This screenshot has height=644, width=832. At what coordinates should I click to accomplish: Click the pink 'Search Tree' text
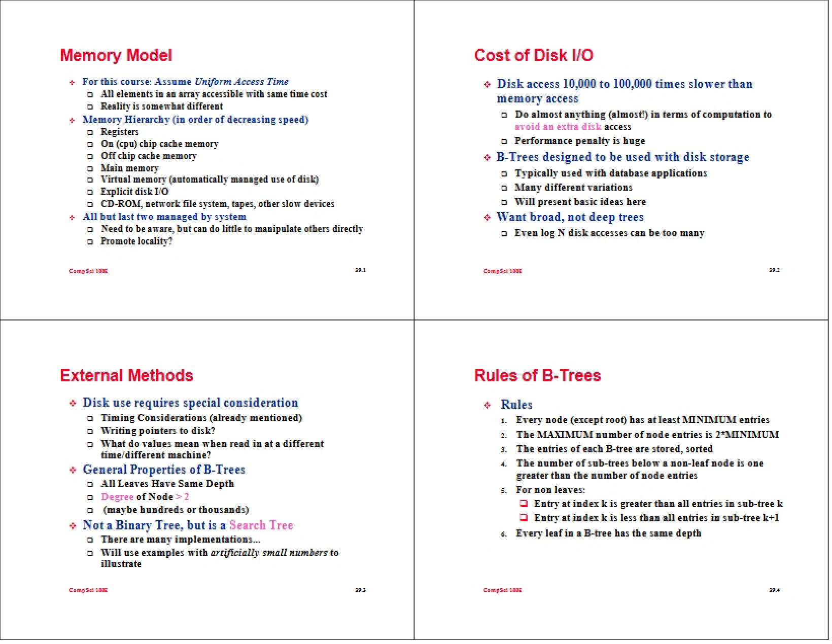pyautogui.click(x=261, y=525)
